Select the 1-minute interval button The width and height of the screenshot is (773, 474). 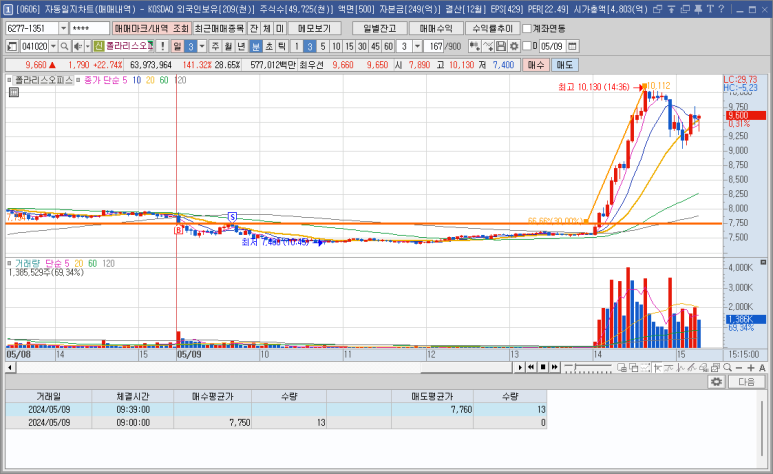click(296, 46)
